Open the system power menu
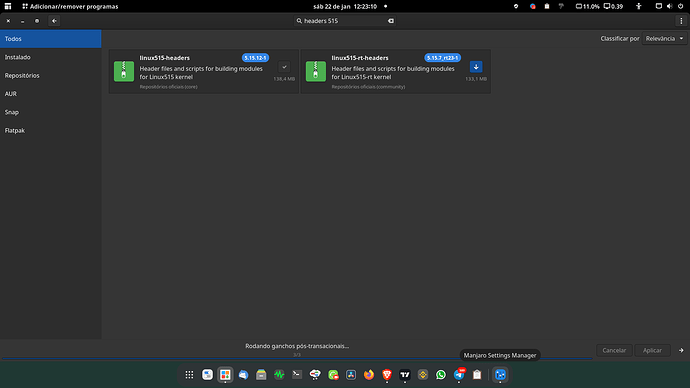Screen dimensions: 690x388 coord(680,6)
